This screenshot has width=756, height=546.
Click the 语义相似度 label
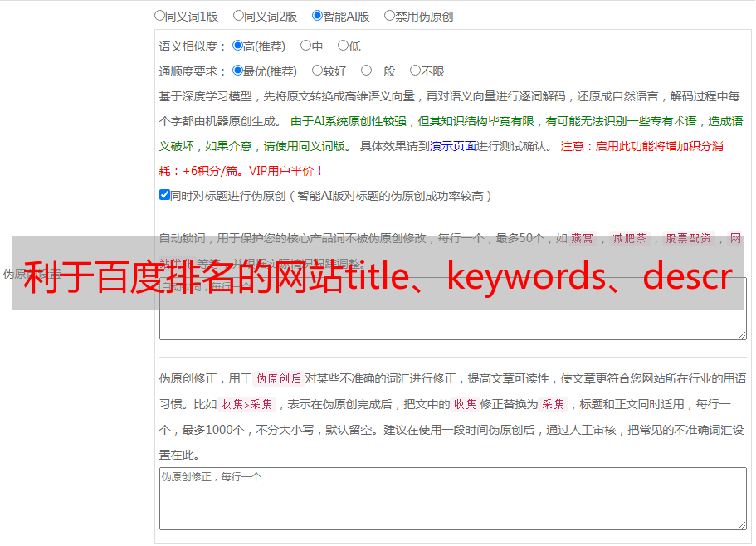[x=192, y=46]
